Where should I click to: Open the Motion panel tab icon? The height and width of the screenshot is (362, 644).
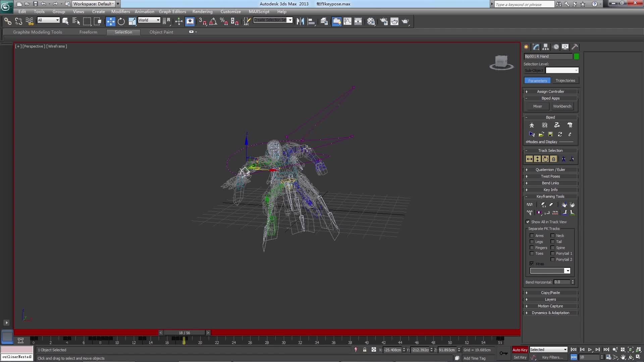[556, 47]
